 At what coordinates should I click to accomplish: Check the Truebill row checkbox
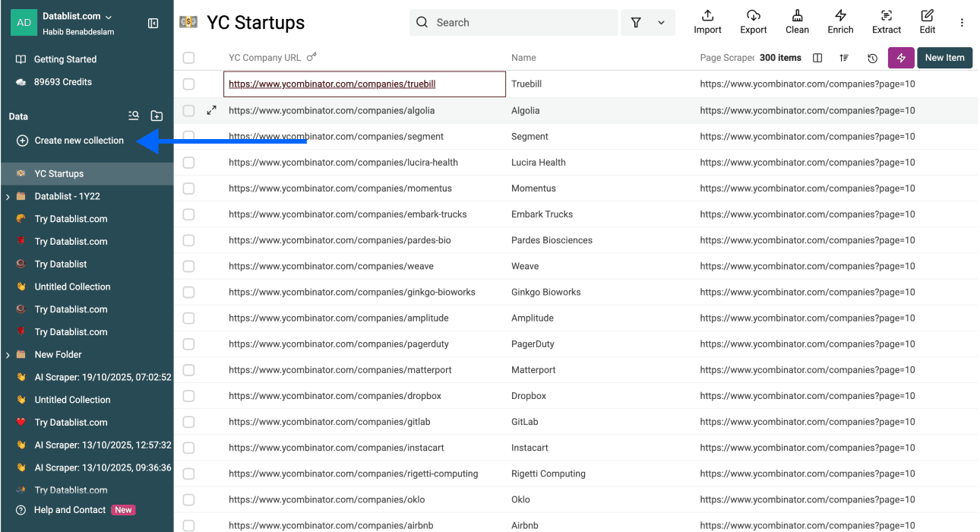point(188,84)
